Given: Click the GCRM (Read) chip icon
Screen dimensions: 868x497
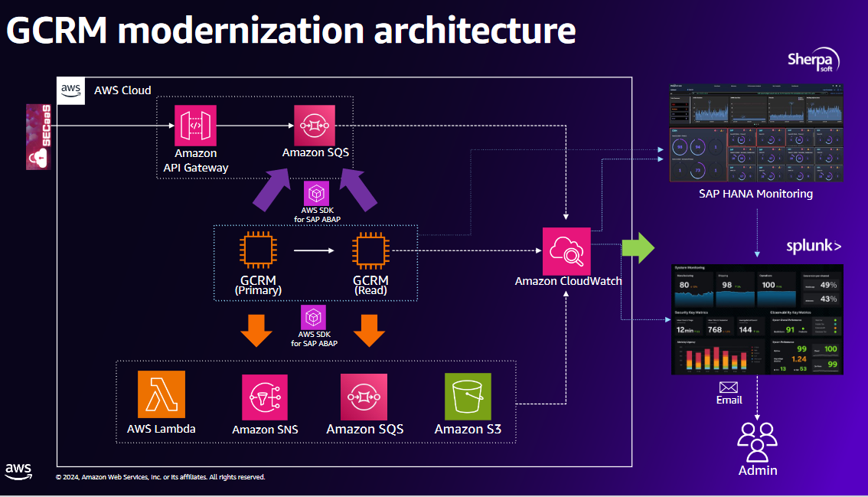Looking at the screenshot, I should coord(370,251).
